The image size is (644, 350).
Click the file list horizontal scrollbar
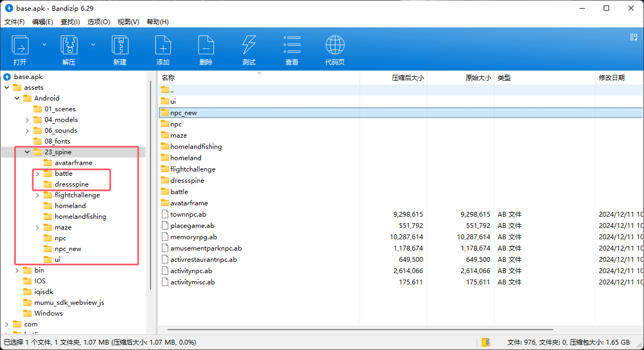[360, 330]
